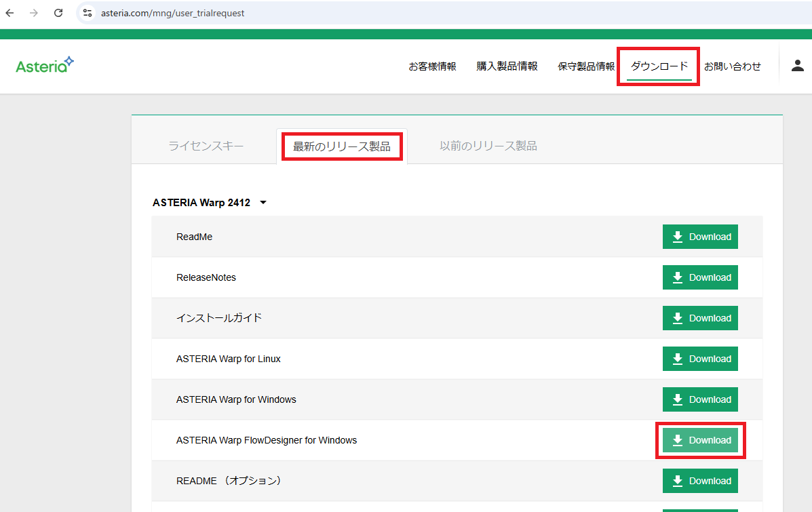Viewport: 812px width, 512px height.
Task: Download ASTERIA Warp for Windows
Action: pyautogui.click(x=700, y=399)
